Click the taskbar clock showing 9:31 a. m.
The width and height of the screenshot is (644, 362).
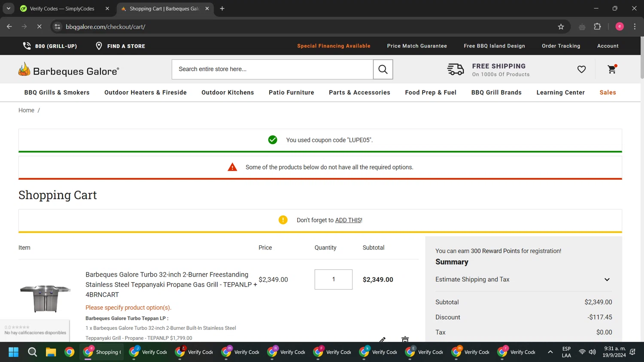point(614,352)
